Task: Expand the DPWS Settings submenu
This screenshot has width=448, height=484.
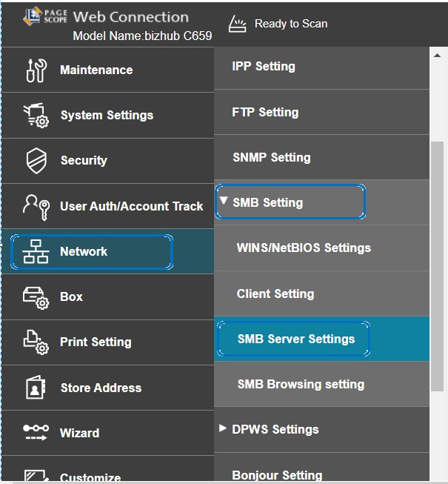Action: coord(224,428)
